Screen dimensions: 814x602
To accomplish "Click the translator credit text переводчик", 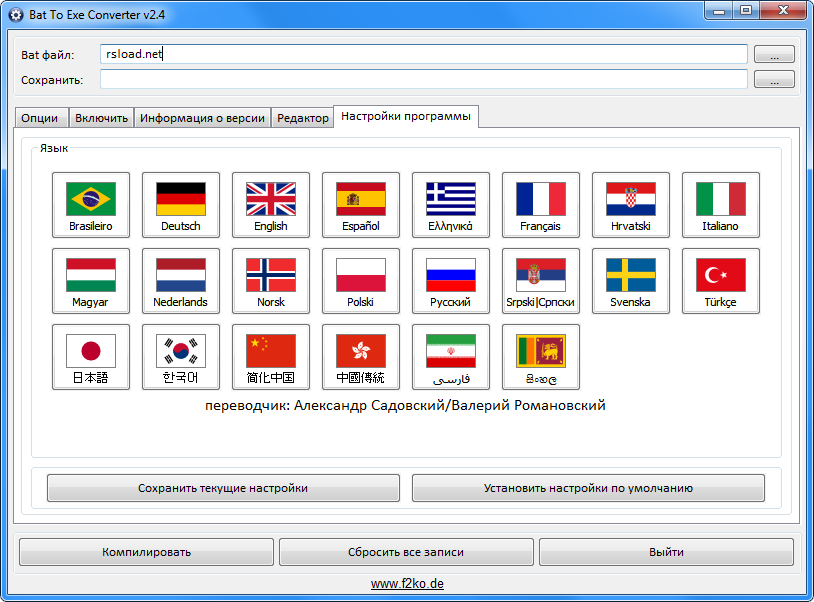I will (x=405, y=405).
